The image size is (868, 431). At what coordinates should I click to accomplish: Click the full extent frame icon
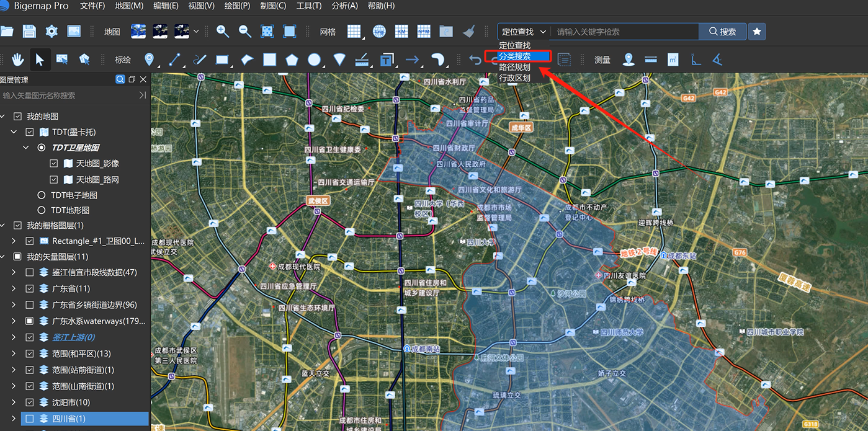point(289,31)
